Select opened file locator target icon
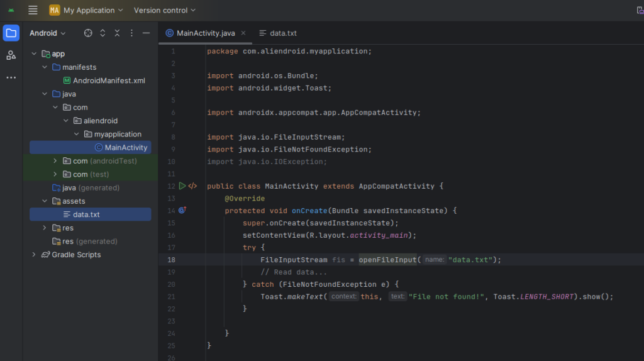Screen dimensions: 644x361 pyautogui.click(x=88, y=33)
